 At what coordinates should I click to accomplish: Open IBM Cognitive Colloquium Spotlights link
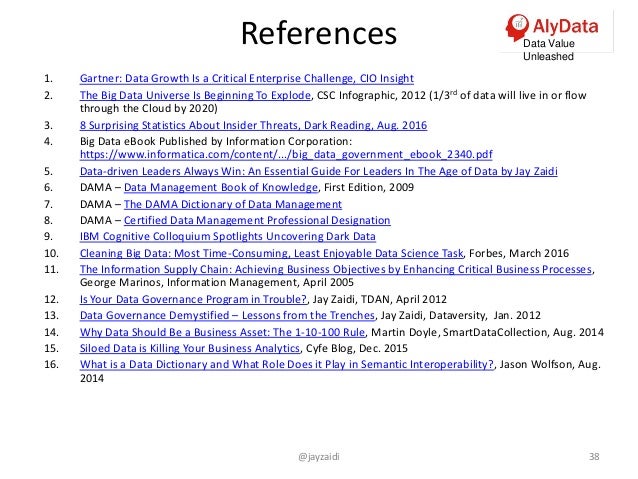coord(227,236)
